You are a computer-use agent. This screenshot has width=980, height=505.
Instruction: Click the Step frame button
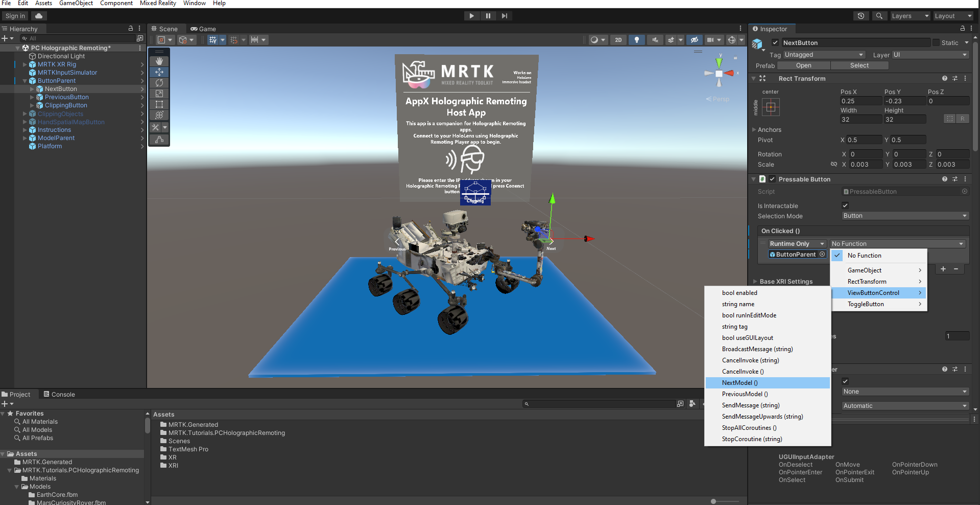tap(504, 15)
